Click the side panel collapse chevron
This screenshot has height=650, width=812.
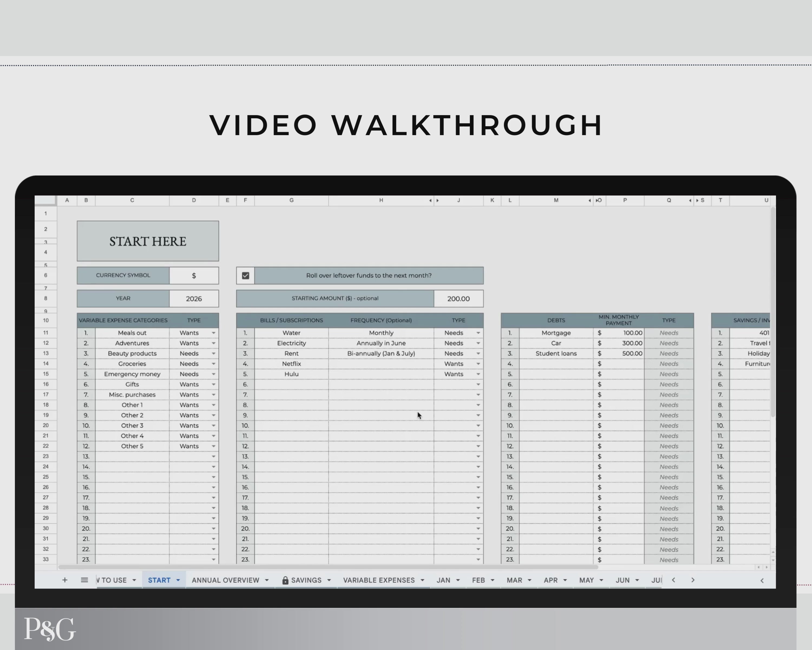point(762,580)
